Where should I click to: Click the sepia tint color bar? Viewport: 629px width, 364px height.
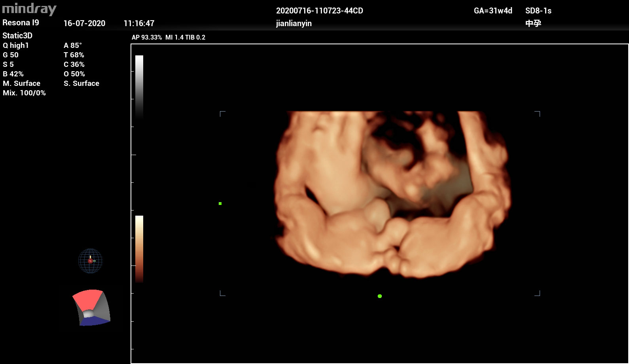click(139, 248)
